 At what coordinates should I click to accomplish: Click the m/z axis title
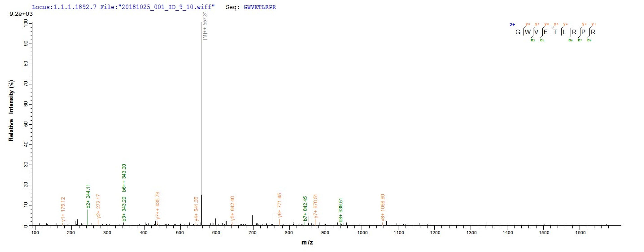coord(307,242)
